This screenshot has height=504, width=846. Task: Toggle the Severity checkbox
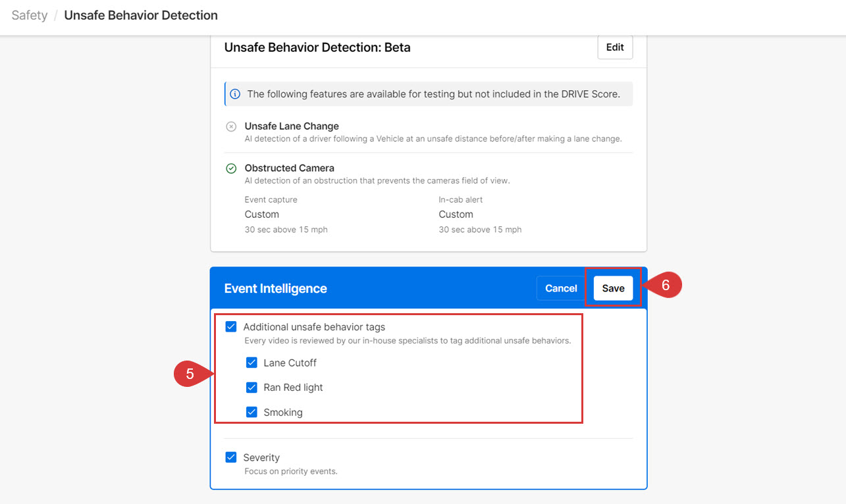[231, 457]
